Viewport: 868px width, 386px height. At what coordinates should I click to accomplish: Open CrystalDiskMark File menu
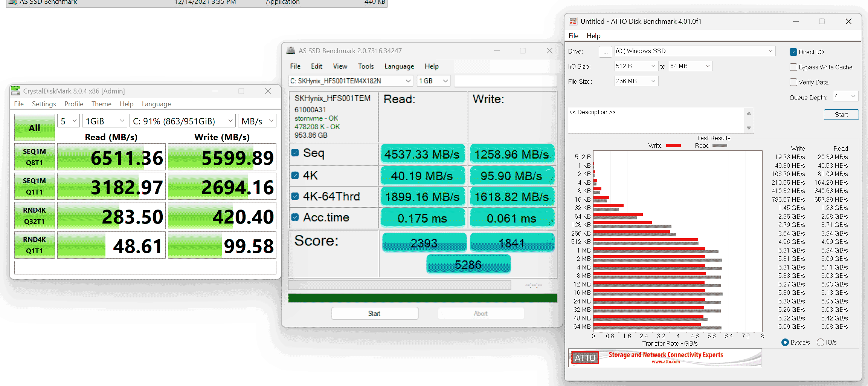[19, 104]
